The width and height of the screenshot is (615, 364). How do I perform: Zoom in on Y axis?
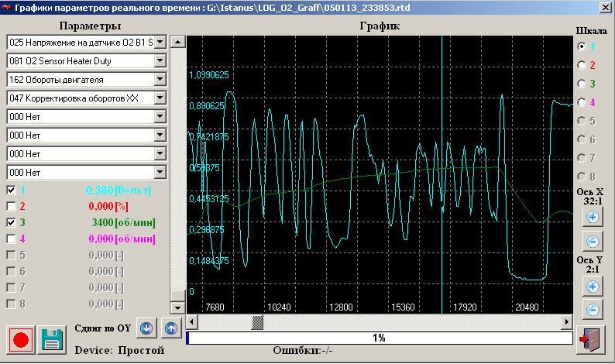pyautogui.click(x=593, y=287)
